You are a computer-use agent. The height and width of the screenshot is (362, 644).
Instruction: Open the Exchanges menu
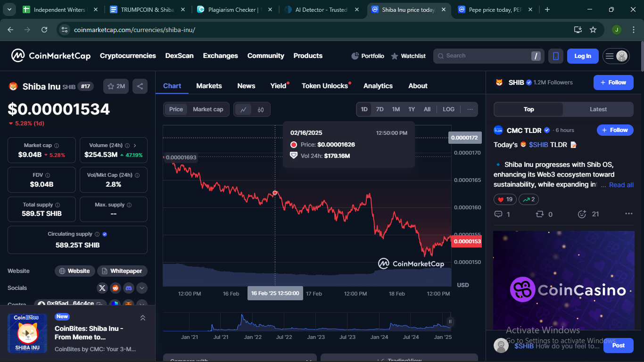pyautogui.click(x=220, y=56)
